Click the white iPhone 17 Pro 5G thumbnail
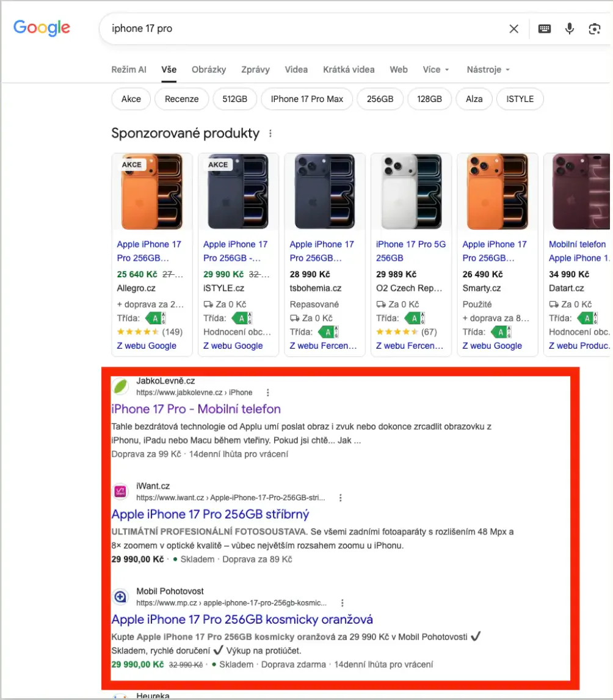Image resolution: width=613 pixels, height=700 pixels. (411, 192)
